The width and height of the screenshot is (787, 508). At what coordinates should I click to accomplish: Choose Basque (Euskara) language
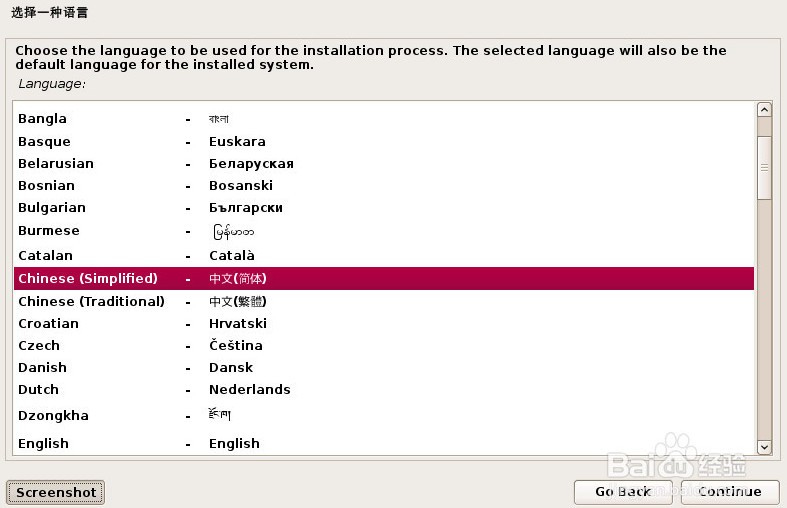45,142
